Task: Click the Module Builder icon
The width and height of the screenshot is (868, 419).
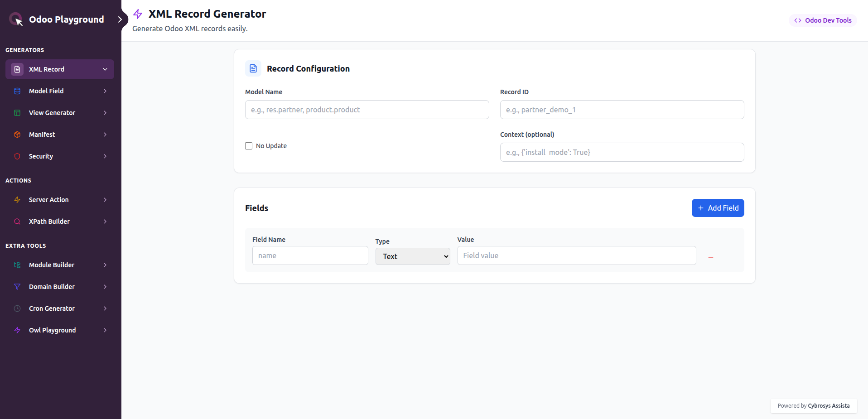Action: point(17,265)
